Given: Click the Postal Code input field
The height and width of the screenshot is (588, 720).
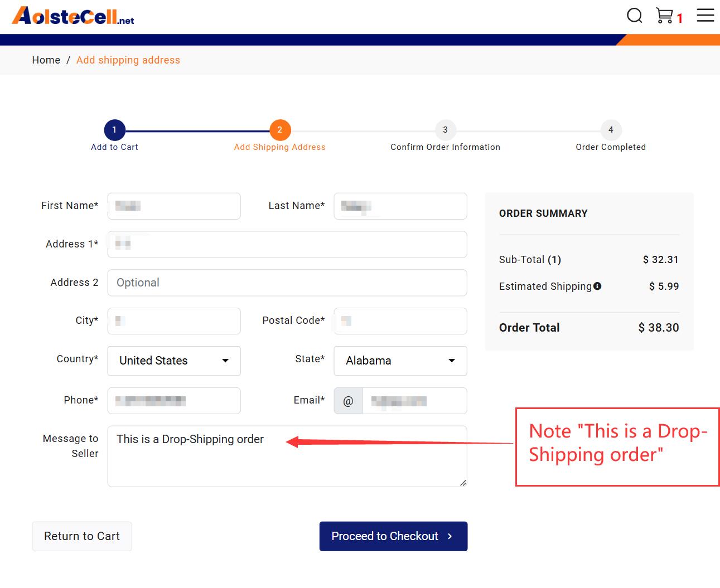Looking at the screenshot, I should pos(399,321).
